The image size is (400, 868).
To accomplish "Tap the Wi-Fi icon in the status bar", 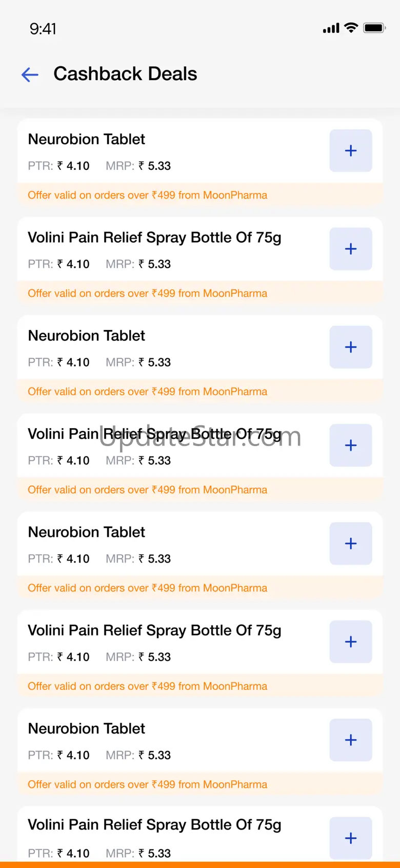I will [351, 28].
